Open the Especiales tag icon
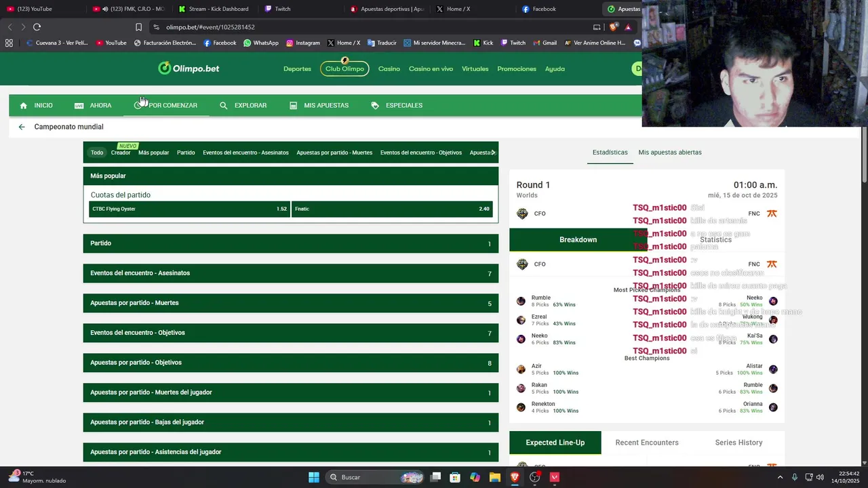This screenshot has height=488, width=868. (x=375, y=106)
